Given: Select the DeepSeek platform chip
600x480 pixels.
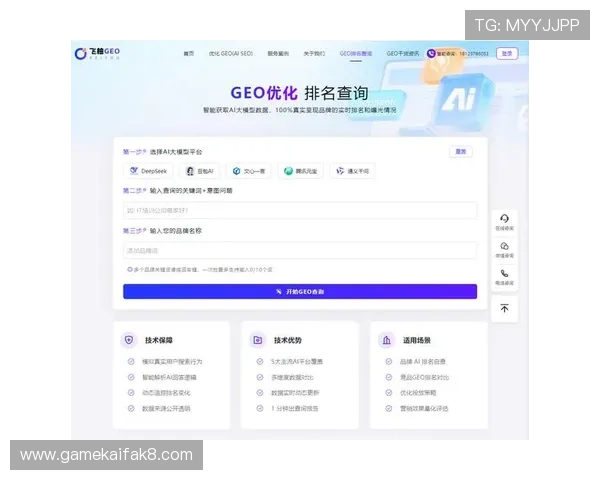Looking at the screenshot, I should coord(148,171).
